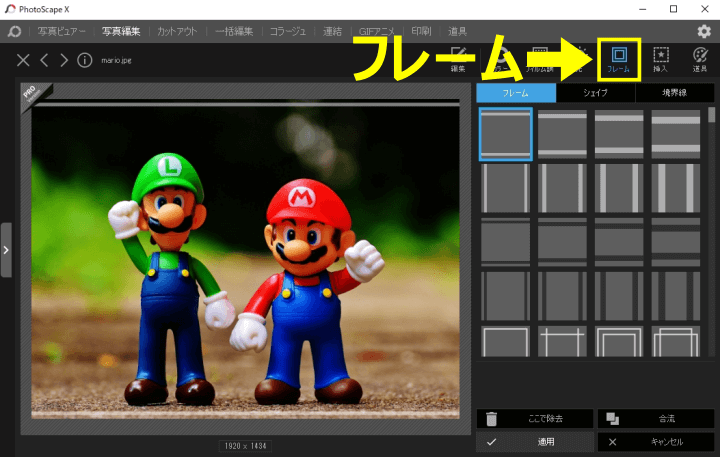Switch to the 一括編集 tab
The width and height of the screenshot is (720, 457).
coord(234,31)
